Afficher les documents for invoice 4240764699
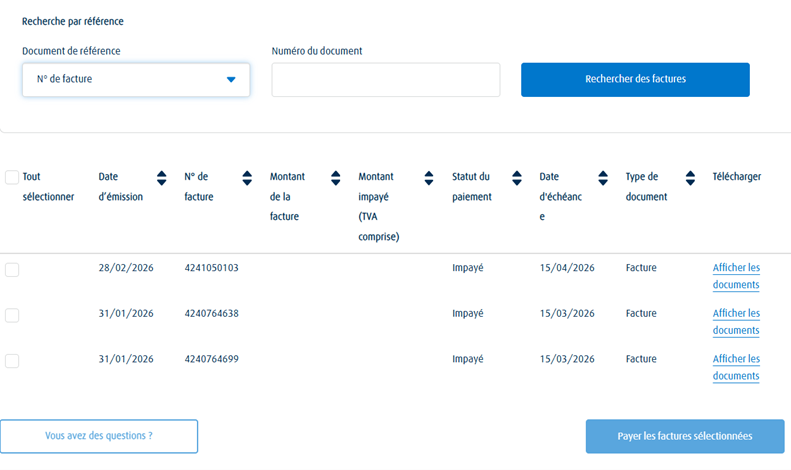Screen dimensions: 791x470 pos(736,367)
